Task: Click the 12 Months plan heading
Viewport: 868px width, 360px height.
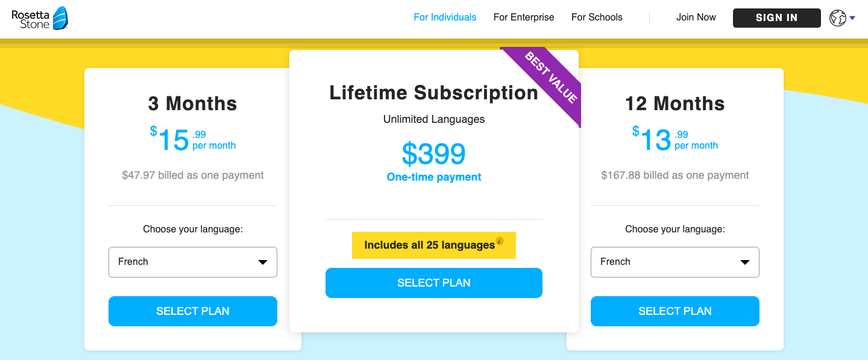Action: pyautogui.click(x=675, y=104)
